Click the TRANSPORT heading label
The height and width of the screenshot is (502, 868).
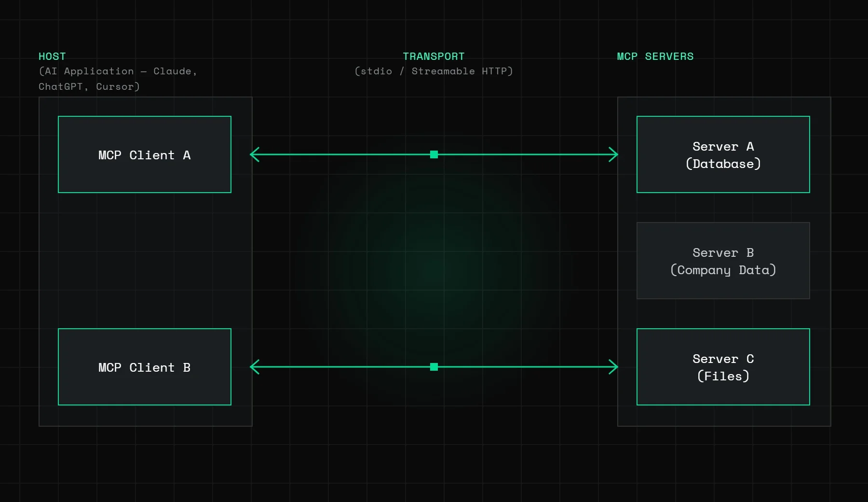point(434,56)
